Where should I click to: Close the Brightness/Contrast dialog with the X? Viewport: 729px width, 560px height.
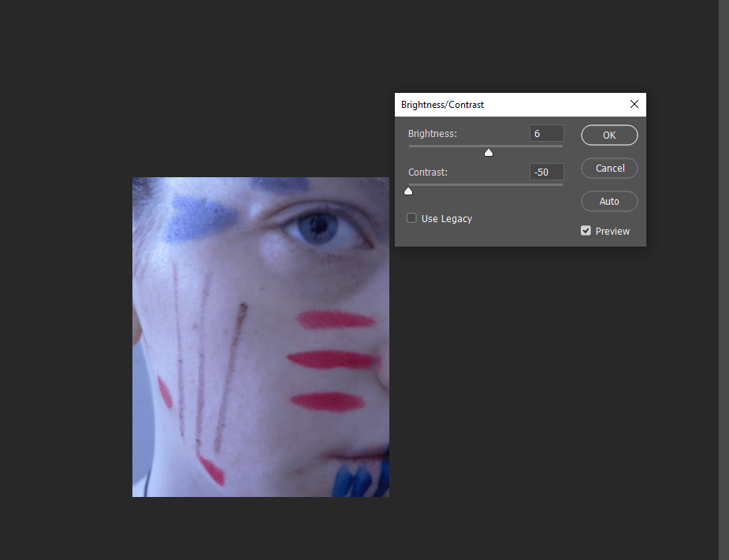[634, 104]
